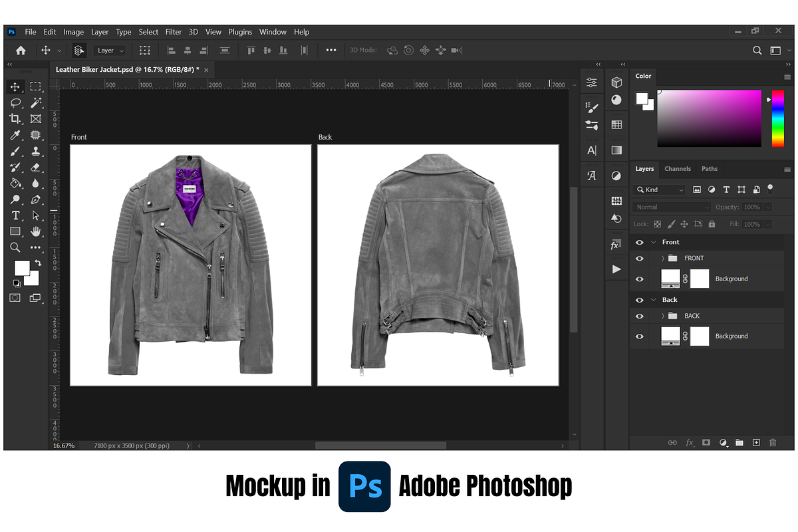Select the Rectangle shape tool
This screenshot has height=532, width=798.
(15, 231)
